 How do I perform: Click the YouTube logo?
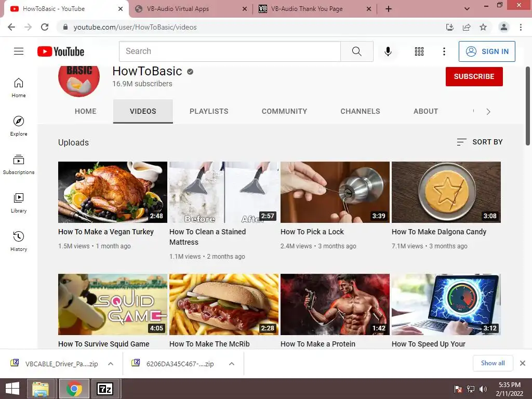(x=61, y=51)
